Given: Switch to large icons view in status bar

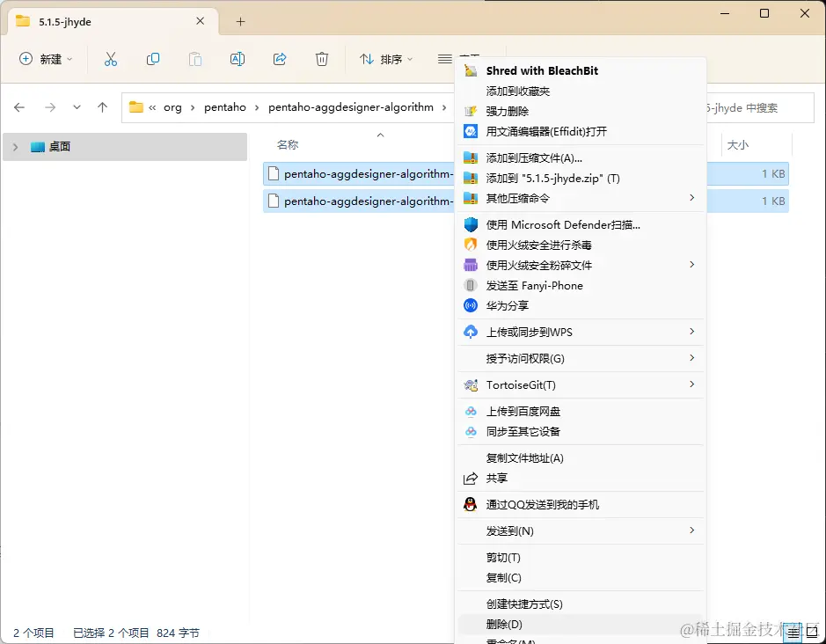Looking at the screenshot, I should [x=812, y=633].
